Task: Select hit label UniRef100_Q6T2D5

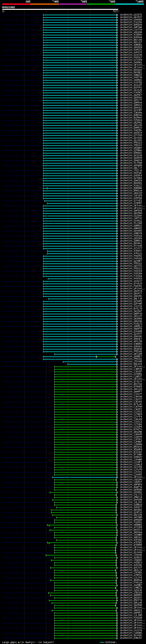Action: point(131,354)
